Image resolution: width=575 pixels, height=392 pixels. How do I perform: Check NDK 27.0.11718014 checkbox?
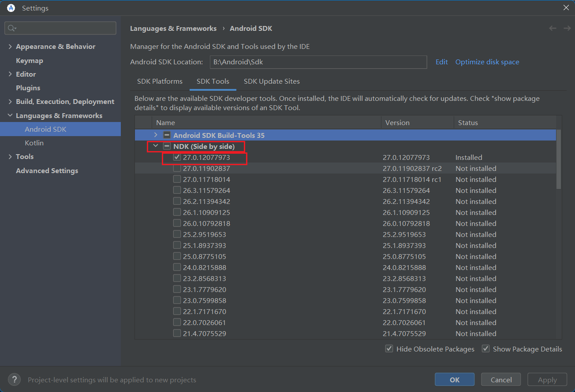[177, 179]
